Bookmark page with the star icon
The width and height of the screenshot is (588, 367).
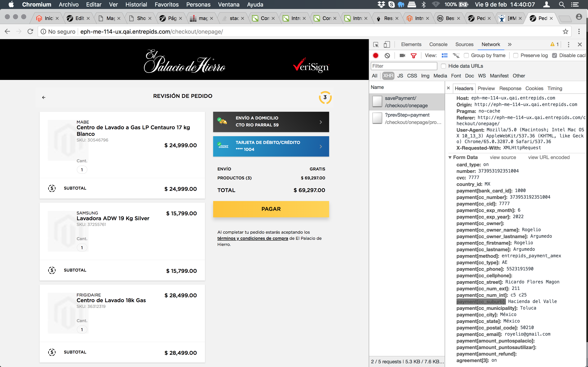point(565,32)
